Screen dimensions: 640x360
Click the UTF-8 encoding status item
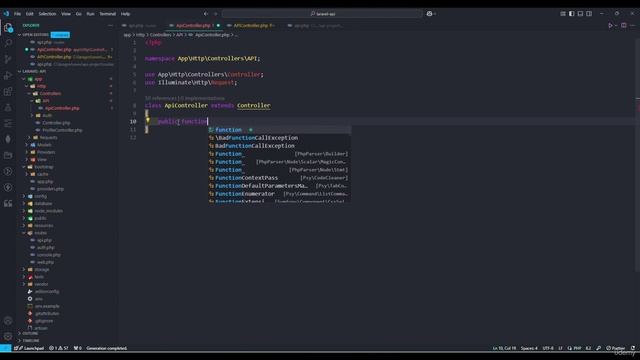point(548,348)
